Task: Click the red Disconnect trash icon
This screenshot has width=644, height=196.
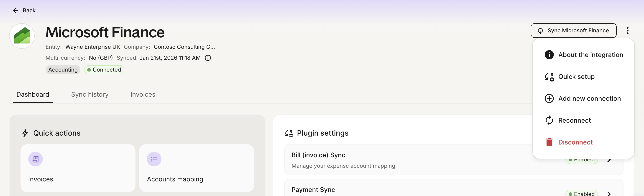Action: [549, 142]
